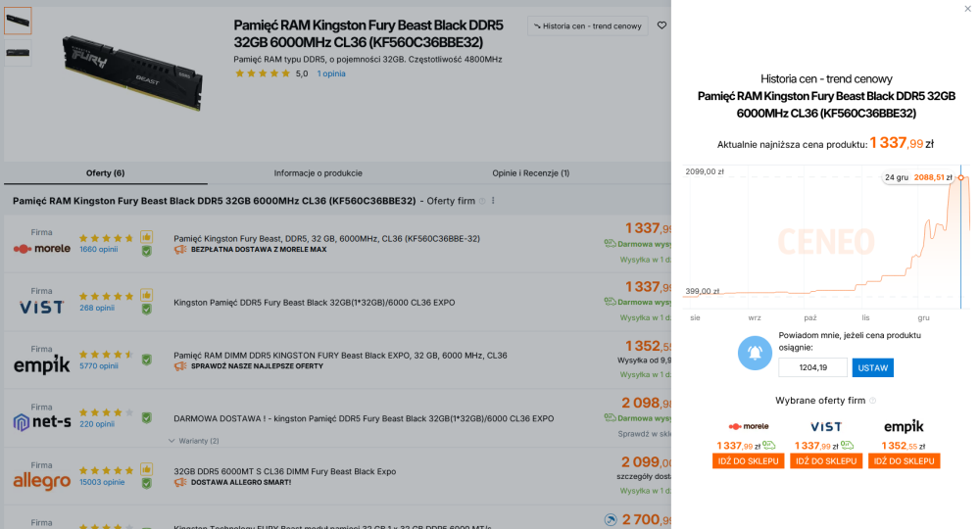Switch to Informacje o produkcie tab
Viewport: 980px width, 529px height.
pyautogui.click(x=318, y=173)
